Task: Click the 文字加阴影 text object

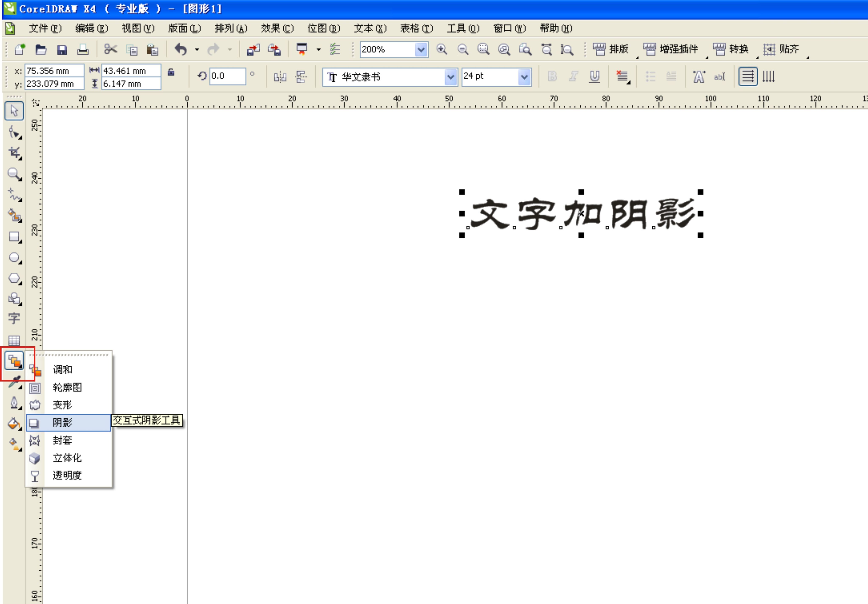Action: pyautogui.click(x=582, y=214)
